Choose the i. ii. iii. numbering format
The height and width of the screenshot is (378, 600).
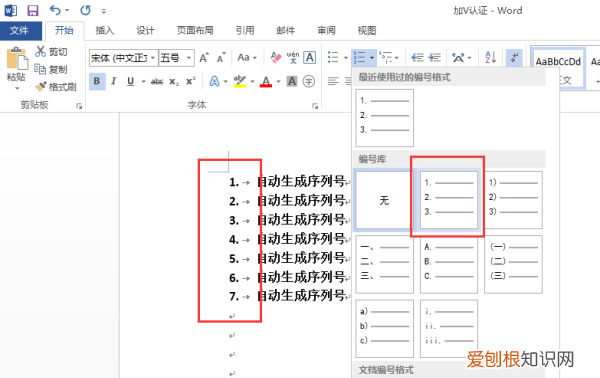[449, 329]
